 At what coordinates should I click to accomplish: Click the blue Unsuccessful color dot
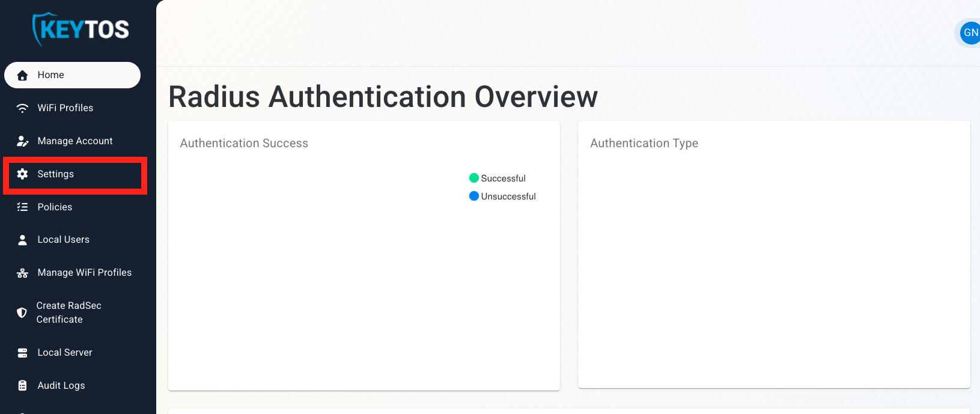pos(474,196)
